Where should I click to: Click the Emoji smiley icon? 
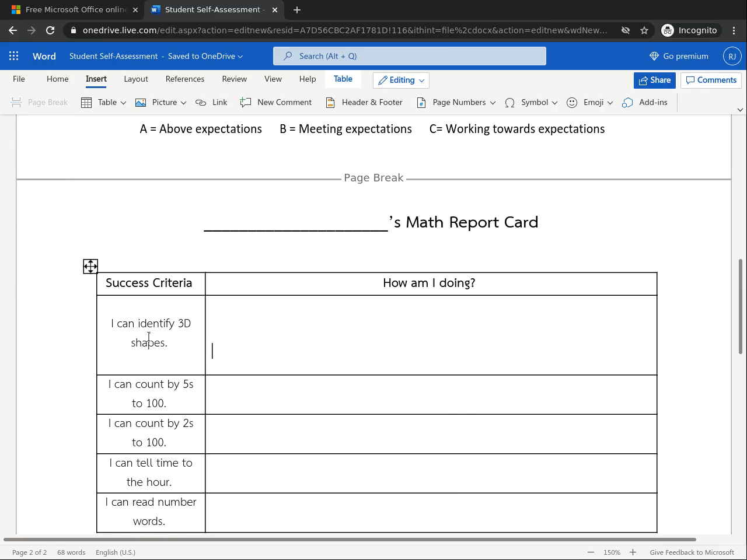point(572,103)
